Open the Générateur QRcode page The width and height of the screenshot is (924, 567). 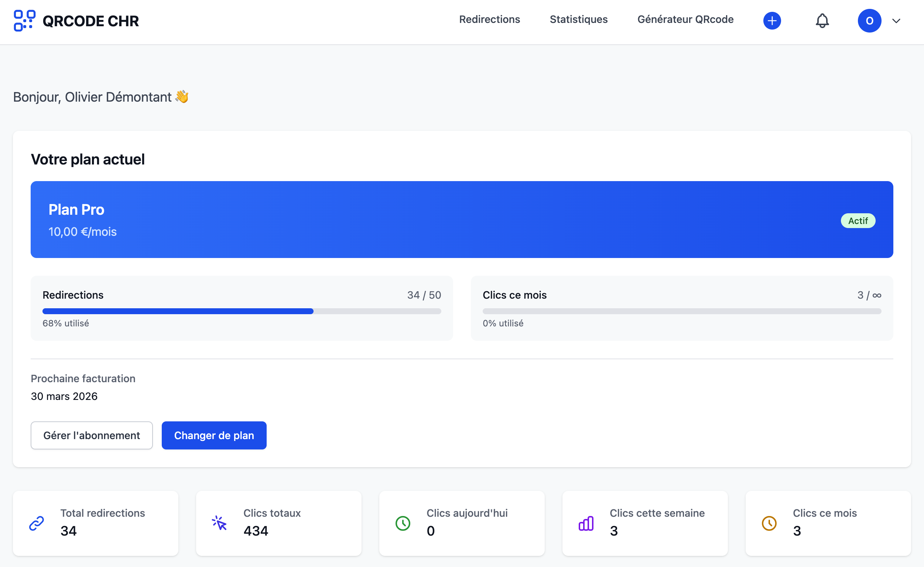pos(685,19)
